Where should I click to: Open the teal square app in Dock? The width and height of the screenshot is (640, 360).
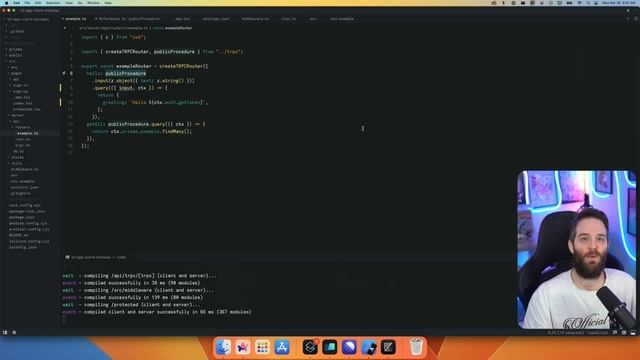pos(329,347)
